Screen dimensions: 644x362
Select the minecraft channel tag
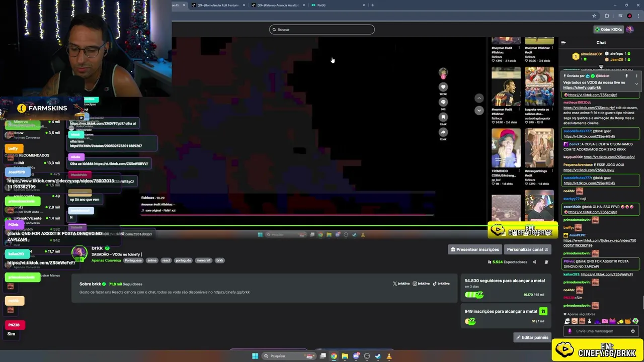click(203, 260)
